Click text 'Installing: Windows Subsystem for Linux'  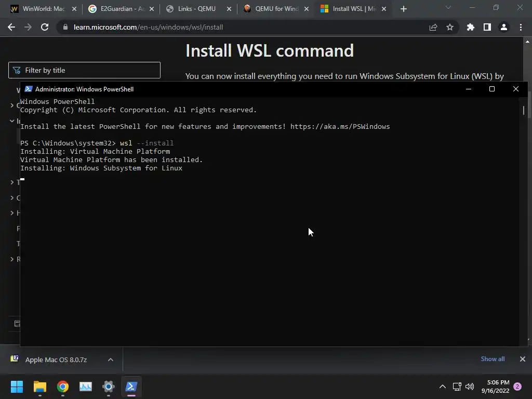(x=101, y=168)
